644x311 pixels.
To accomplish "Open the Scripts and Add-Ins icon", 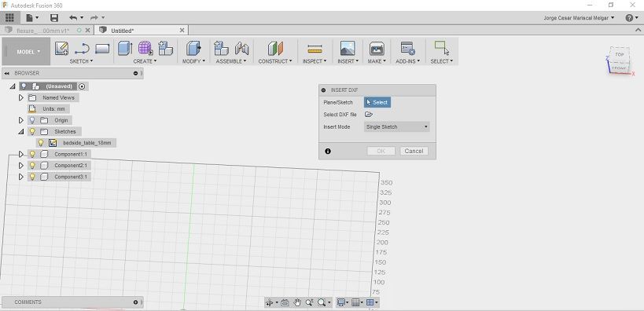I will [407, 49].
